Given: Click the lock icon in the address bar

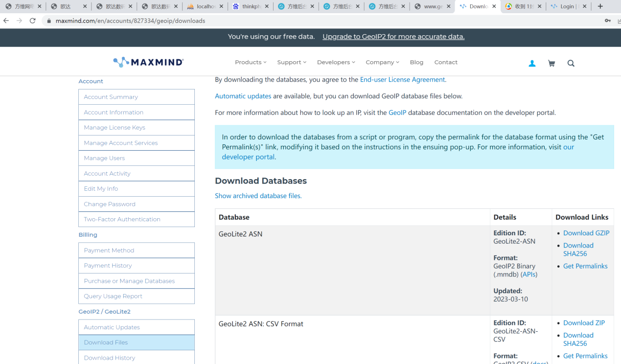Looking at the screenshot, I should pos(48,21).
